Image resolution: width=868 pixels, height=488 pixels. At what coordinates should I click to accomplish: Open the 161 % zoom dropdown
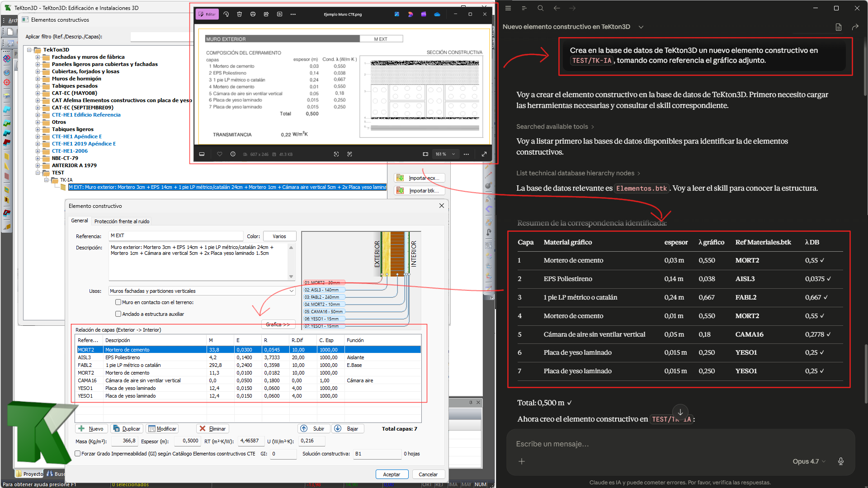pos(445,154)
